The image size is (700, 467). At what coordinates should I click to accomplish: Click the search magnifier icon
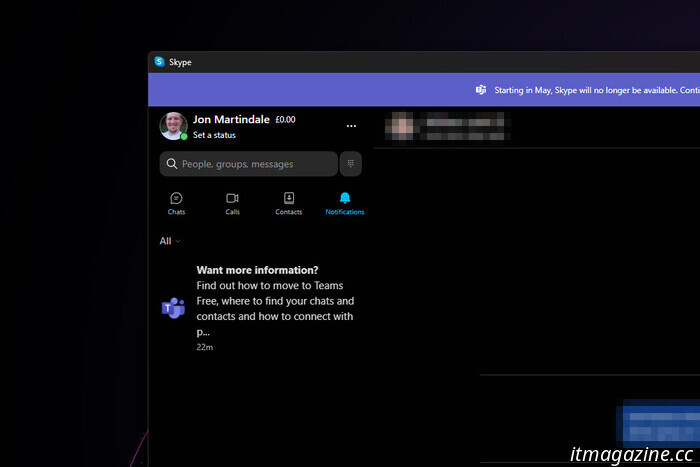171,164
